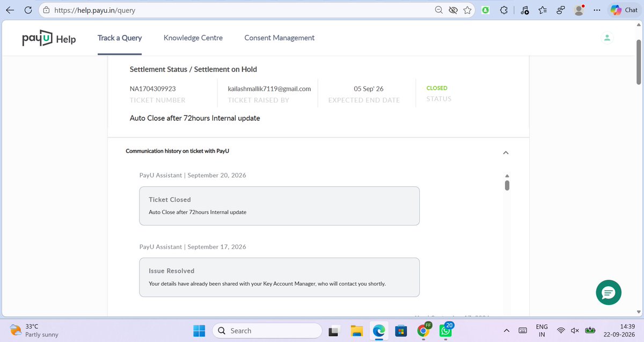
Task: Open the browser profile avatar
Action: pyautogui.click(x=579, y=10)
